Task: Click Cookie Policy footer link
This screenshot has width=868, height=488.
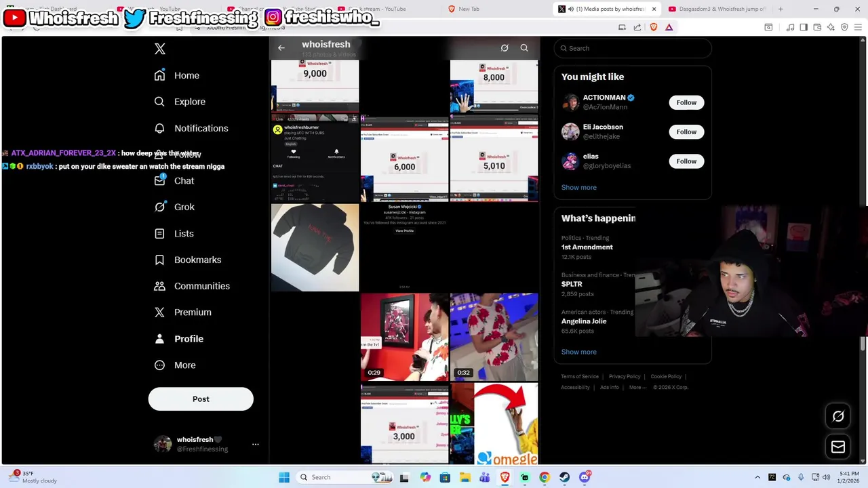Action: click(x=666, y=377)
